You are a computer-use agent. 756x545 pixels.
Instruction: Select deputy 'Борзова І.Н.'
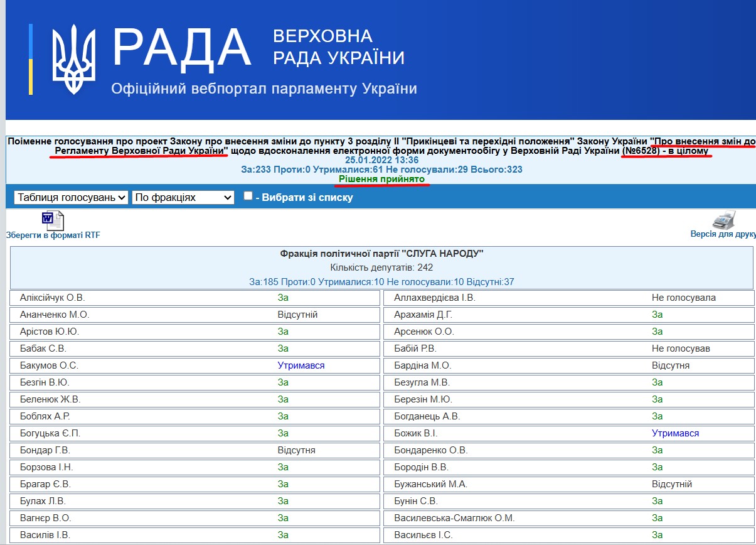point(46,467)
